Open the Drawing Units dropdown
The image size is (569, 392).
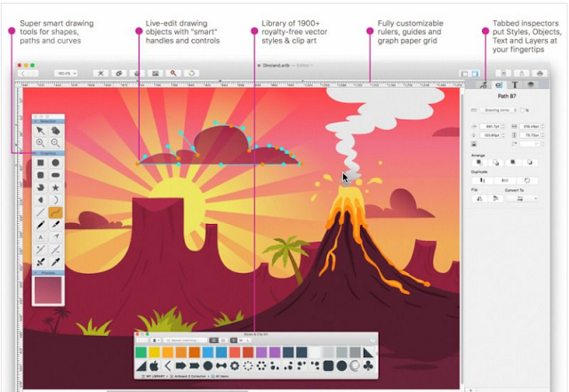[498, 110]
